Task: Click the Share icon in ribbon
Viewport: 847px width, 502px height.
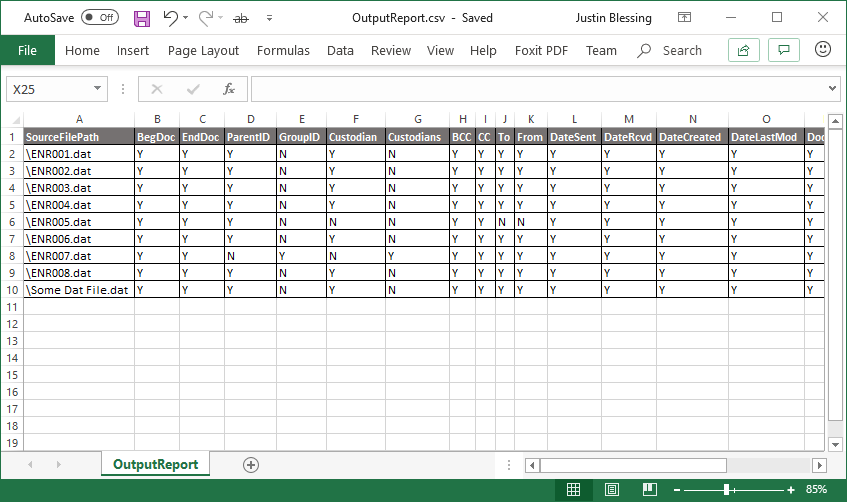Action: [x=743, y=50]
